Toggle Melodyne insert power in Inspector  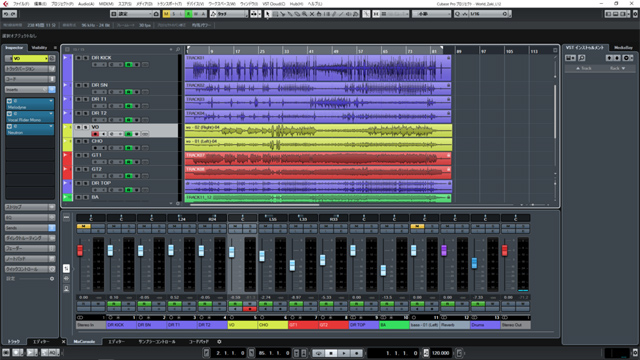9,101
